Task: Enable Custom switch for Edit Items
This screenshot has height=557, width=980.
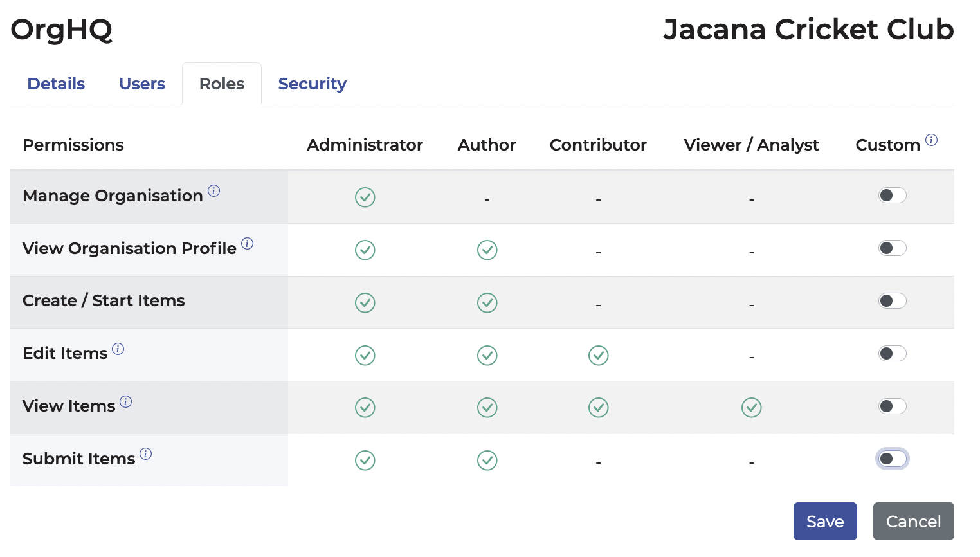Action: point(893,354)
